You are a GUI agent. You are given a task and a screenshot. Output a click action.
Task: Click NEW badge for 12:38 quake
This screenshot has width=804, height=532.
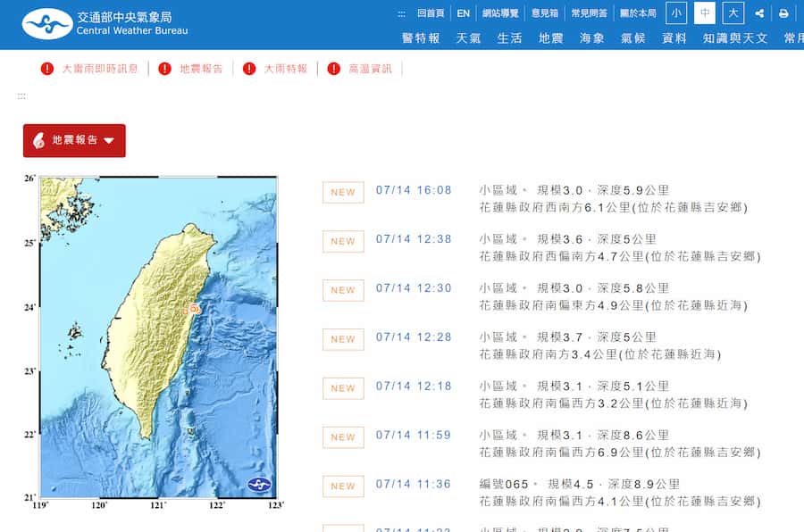coord(343,241)
